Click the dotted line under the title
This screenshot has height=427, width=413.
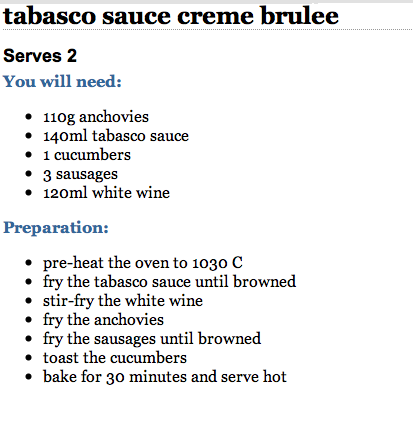point(207,30)
